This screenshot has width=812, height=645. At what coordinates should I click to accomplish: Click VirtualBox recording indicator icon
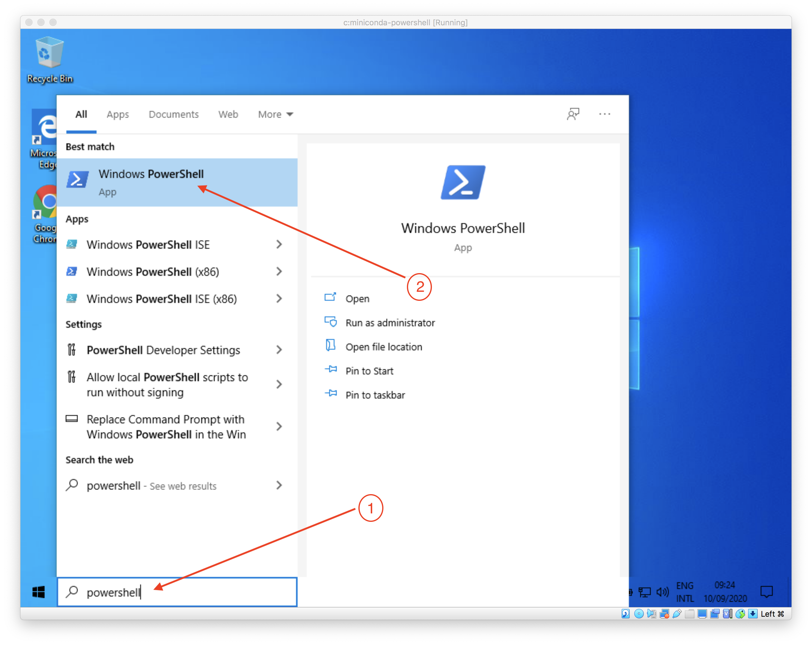pyautogui.click(x=715, y=614)
